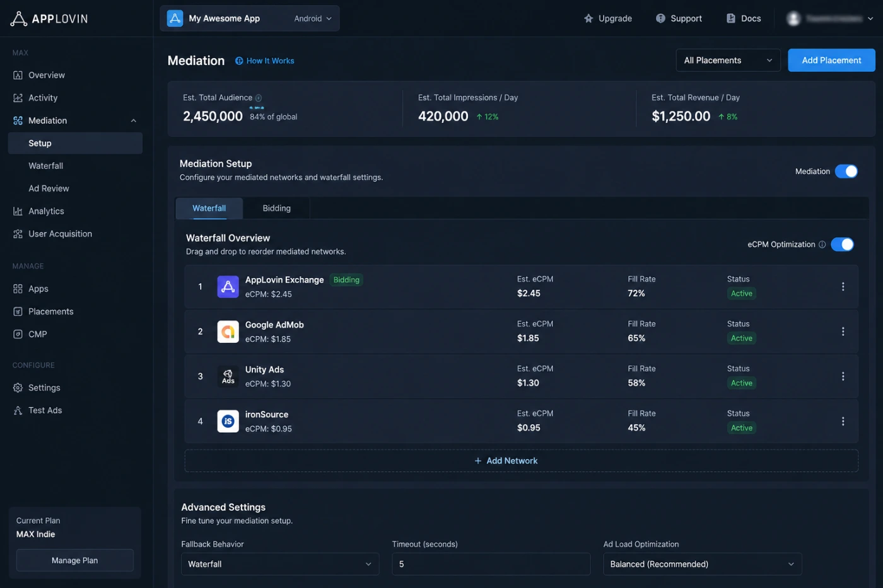Click the Support help icon

(660, 18)
